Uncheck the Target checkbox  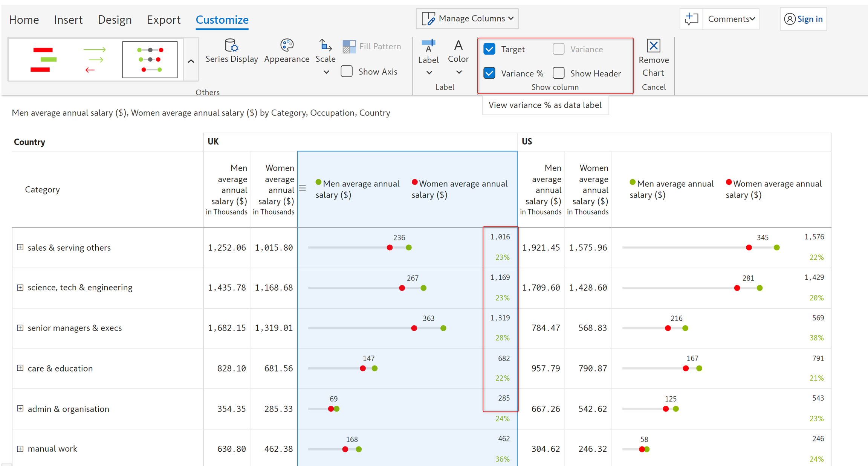pos(489,49)
